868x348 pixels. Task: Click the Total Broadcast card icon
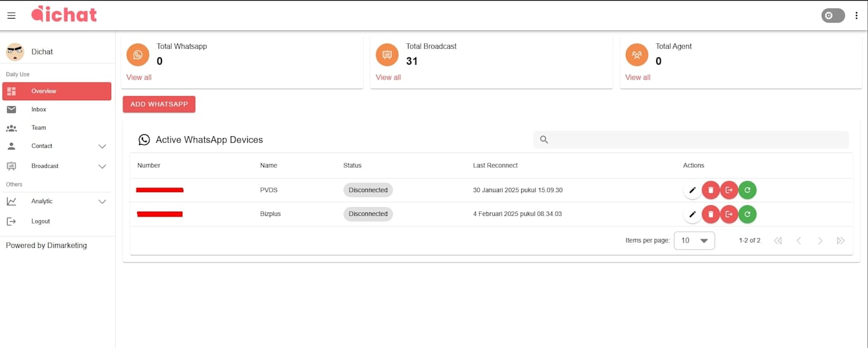[x=387, y=55]
